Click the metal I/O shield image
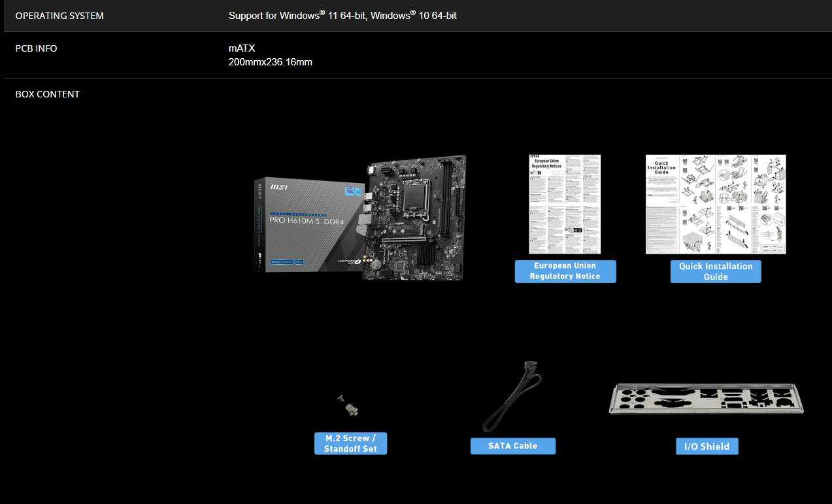Screen dimensions: 832x504 [x=706, y=398]
